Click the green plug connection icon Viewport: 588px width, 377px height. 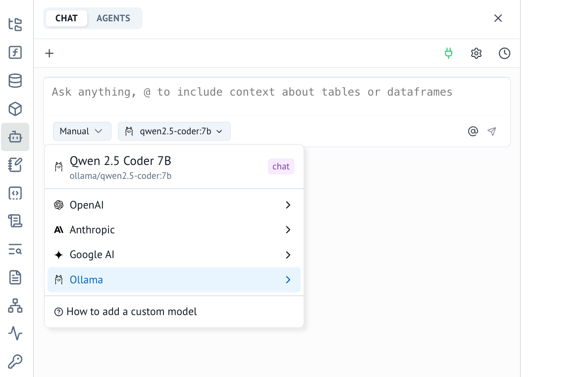click(448, 54)
